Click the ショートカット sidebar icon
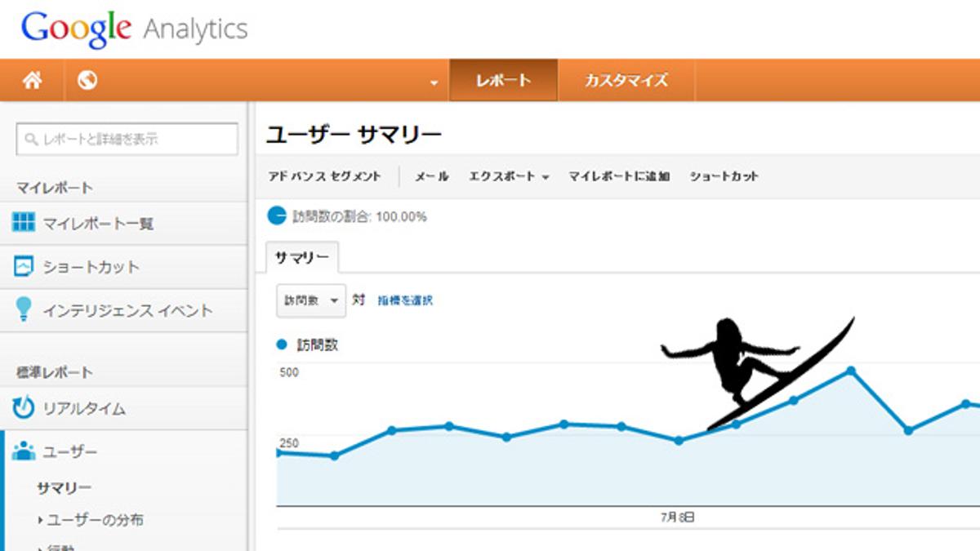980x551 pixels. click(24, 266)
